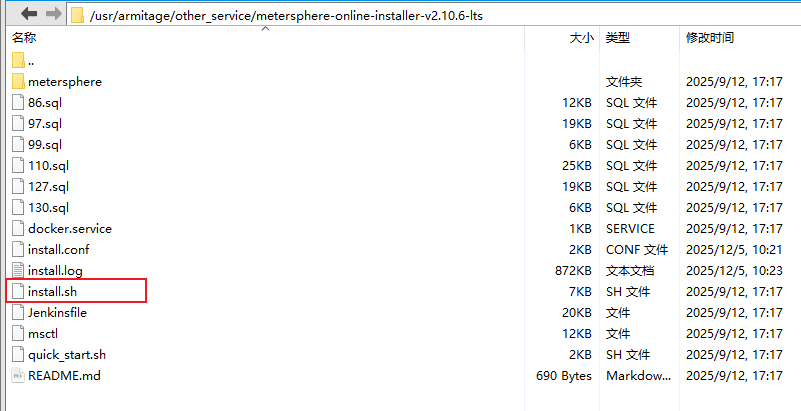Select the 127.sql file icon
This screenshot has width=801, height=411.
[x=18, y=186]
